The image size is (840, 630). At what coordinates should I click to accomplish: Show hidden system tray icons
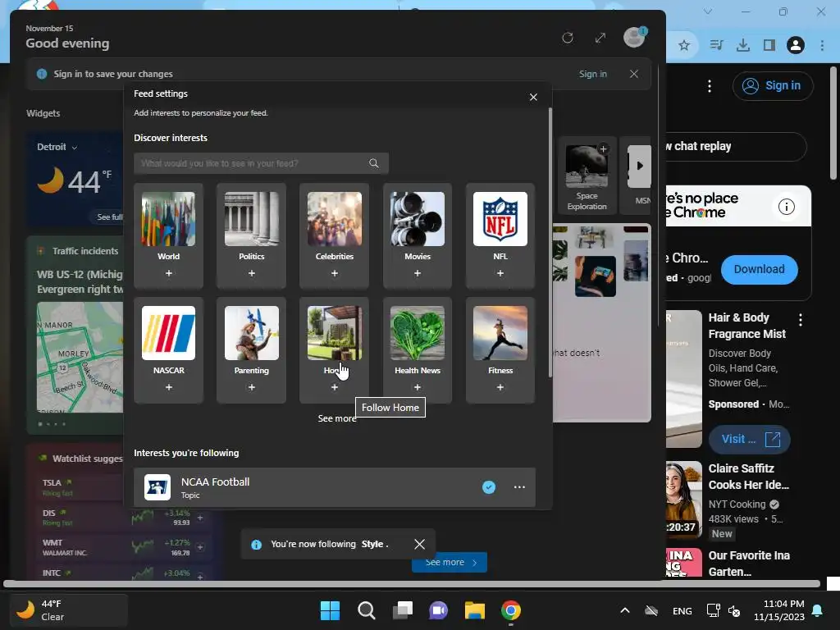[x=624, y=610]
